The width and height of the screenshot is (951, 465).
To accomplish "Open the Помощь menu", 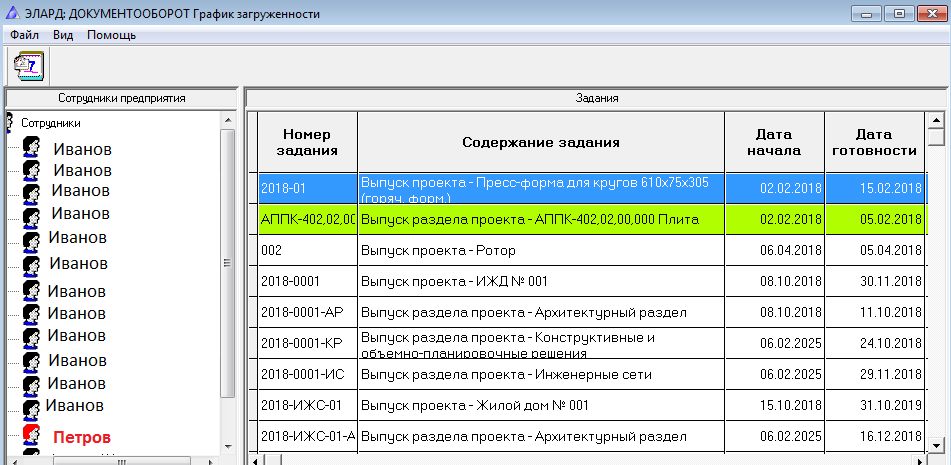I will [x=111, y=35].
